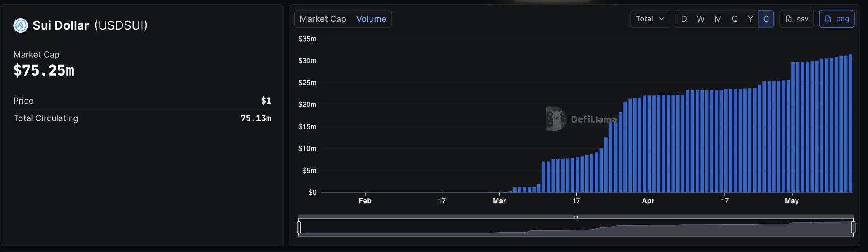Click the Total Circulating value 75.13m
The height and width of the screenshot is (252, 868).
click(x=256, y=118)
